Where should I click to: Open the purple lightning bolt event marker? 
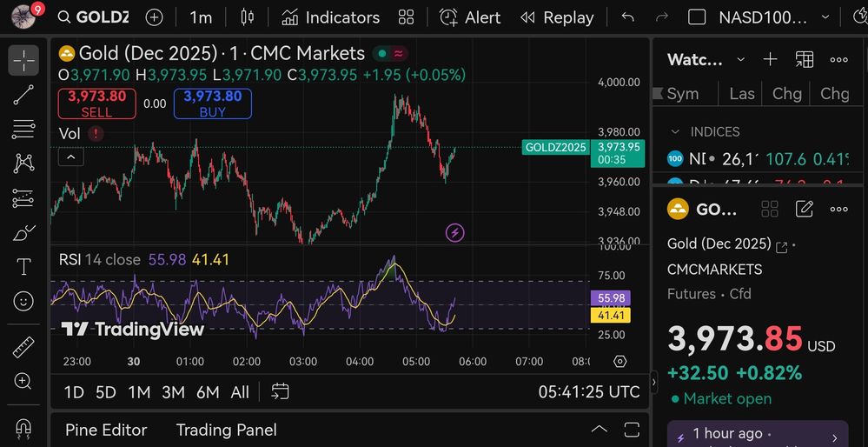(x=455, y=233)
